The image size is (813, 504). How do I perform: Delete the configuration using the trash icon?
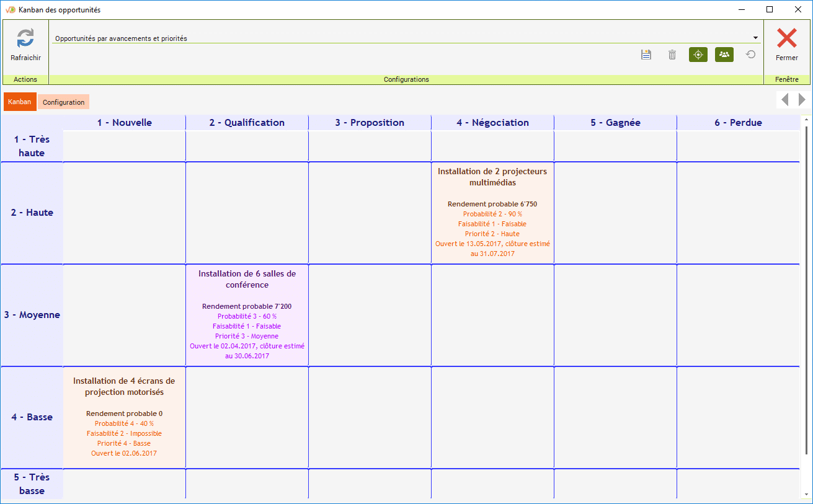pyautogui.click(x=672, y=55)
